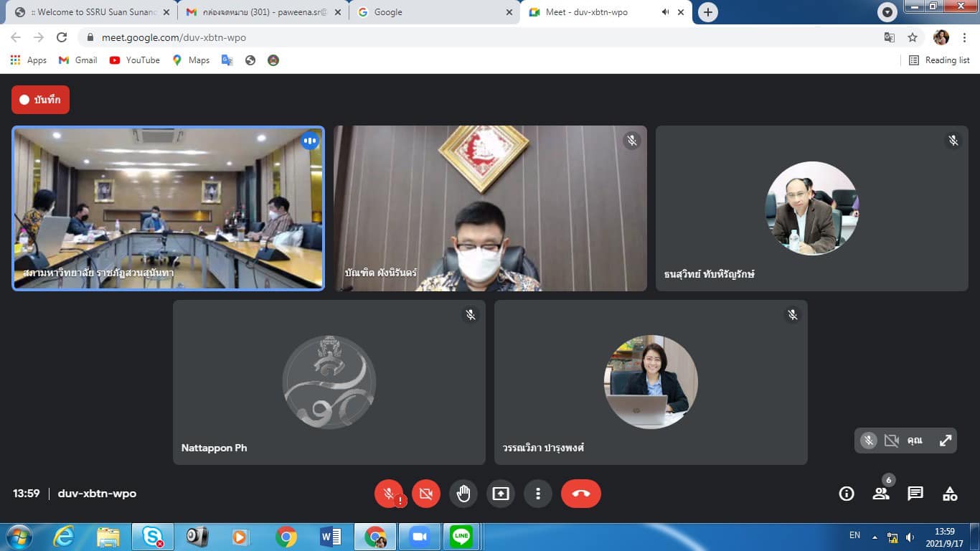
Task: Open the three-dot more options menu
Action: [x=537, y=494]
